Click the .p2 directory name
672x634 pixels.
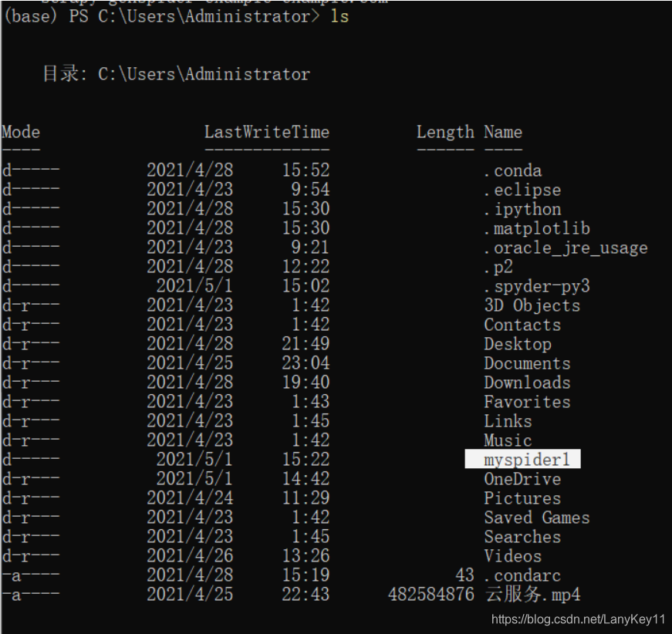(498, 267)
